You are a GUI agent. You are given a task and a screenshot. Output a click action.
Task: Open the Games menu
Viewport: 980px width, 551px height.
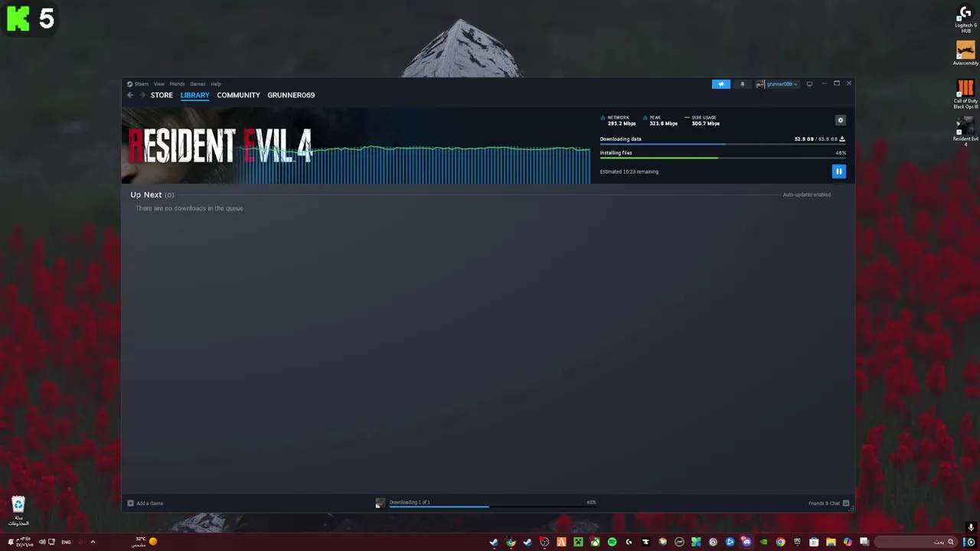coord(198,84)
